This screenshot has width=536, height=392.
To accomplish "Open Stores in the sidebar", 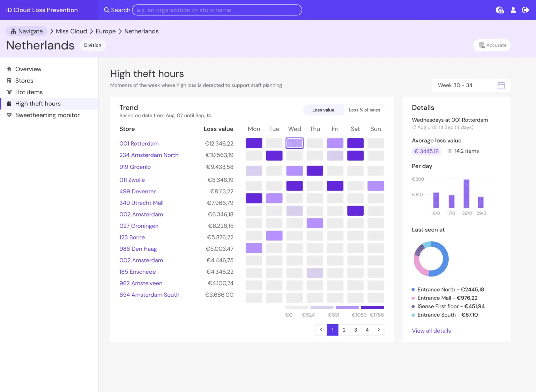I will coord(24,81).
